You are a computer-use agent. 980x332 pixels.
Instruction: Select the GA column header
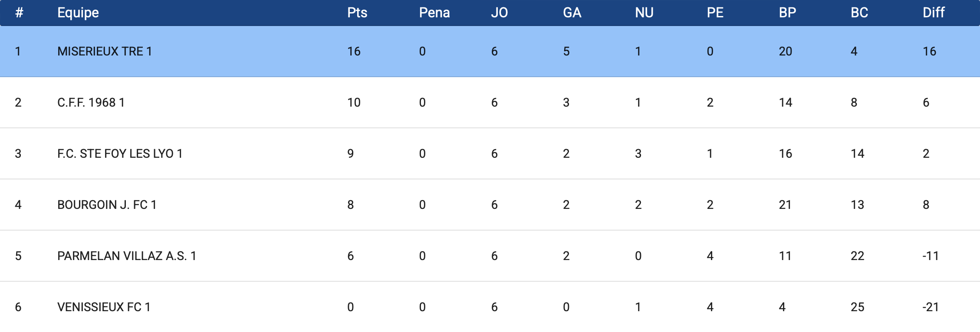tap(572, 13)
